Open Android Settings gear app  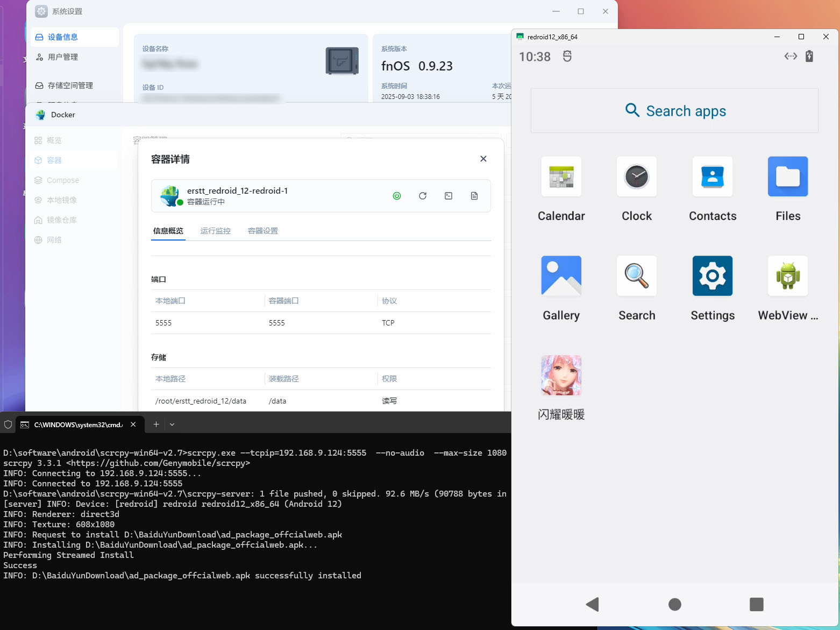[712, 276]
